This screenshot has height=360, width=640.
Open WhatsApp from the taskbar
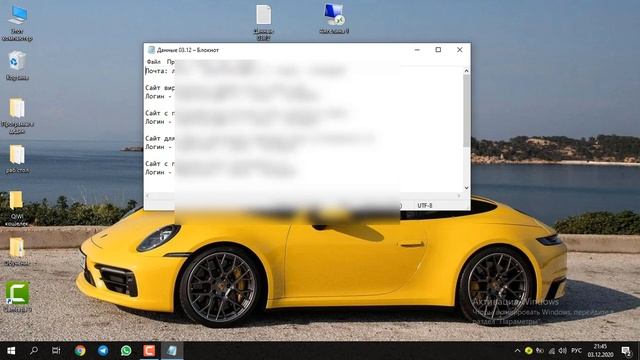click(x=126, y=351)
